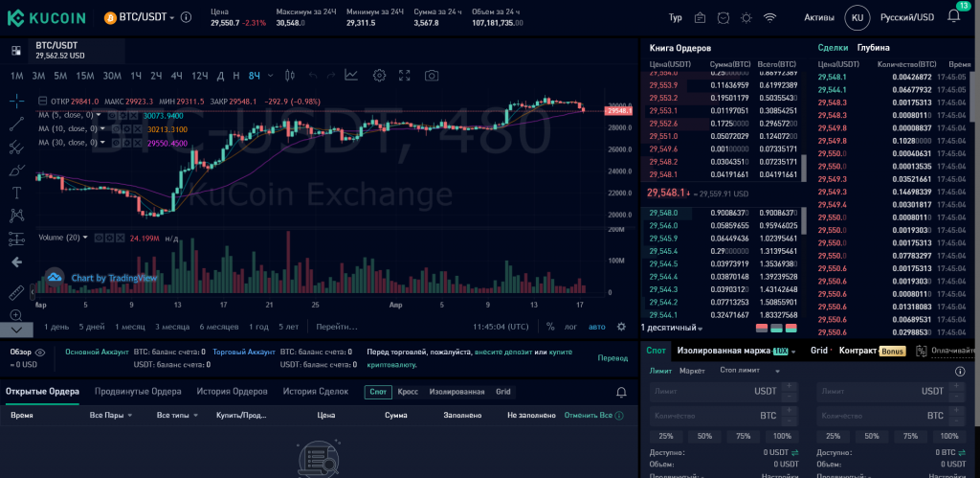Toggle percent scale on chart
980x478 pixels.
pos(550,327)
